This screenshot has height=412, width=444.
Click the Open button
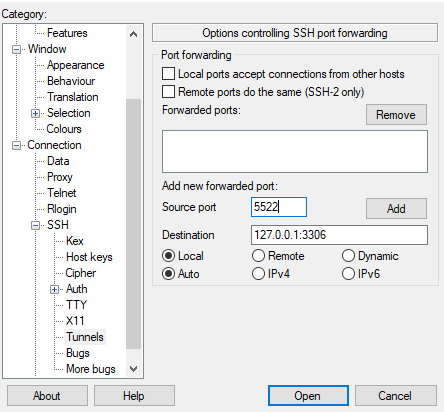(x=308, y=396)
